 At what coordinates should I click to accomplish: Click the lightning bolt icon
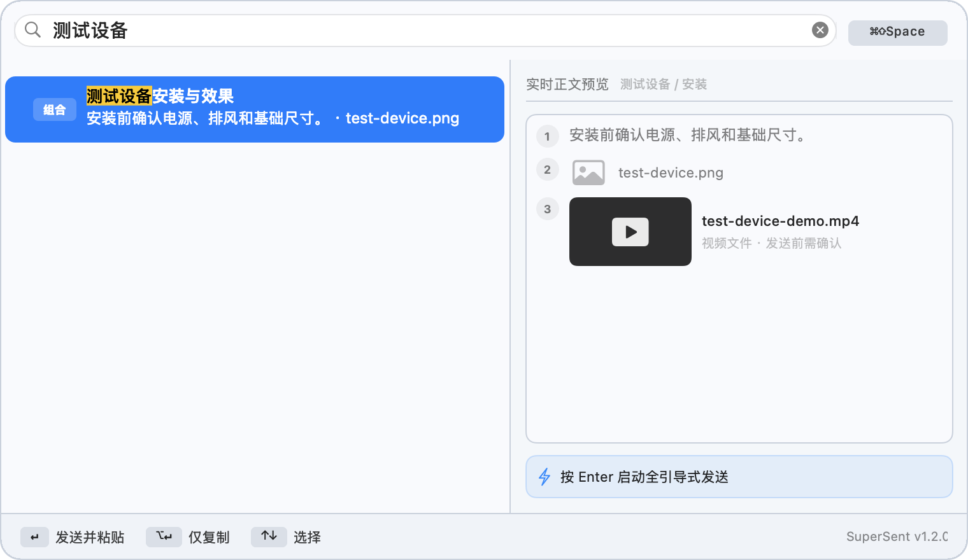point(544,477)
